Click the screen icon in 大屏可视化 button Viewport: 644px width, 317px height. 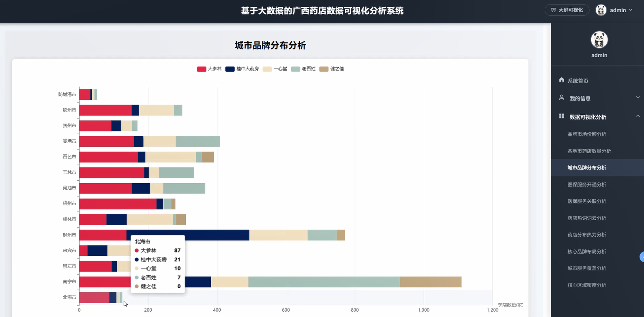click(x=553, y=10)
